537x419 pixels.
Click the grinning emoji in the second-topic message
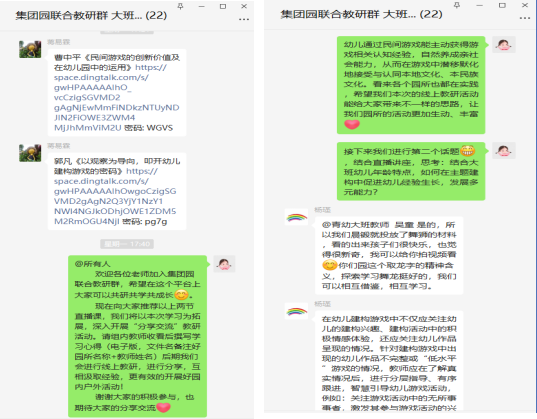(x=467, y=151)
